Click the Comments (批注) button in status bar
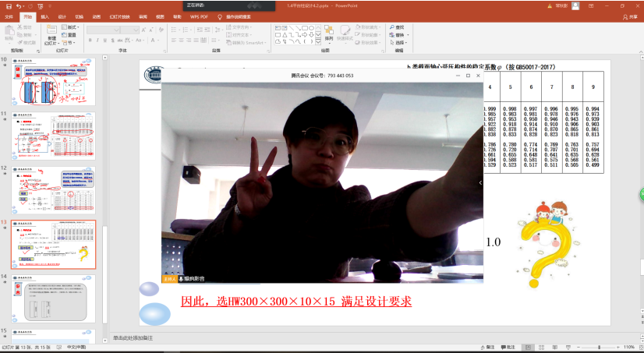644x353 pixels. click(508, 348)
